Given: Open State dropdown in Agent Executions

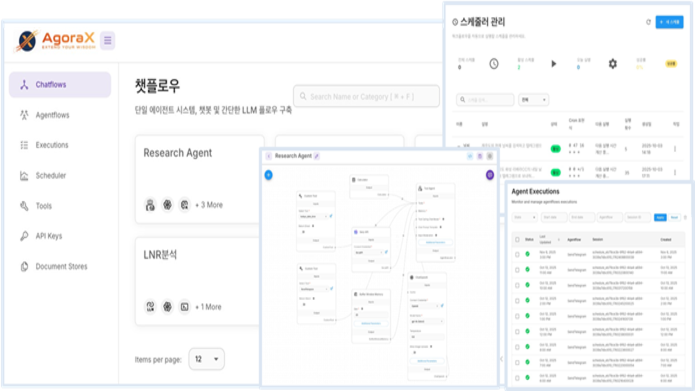Looking at the screenshot, I should [x=525, y=217].
